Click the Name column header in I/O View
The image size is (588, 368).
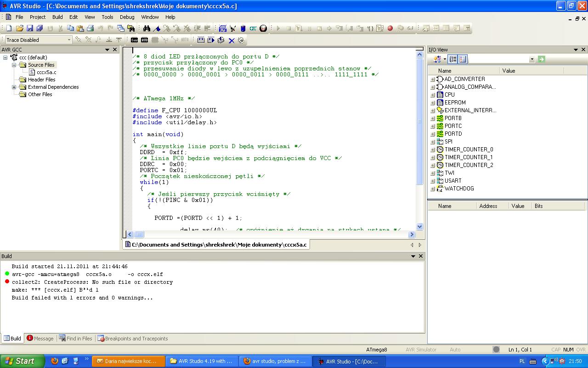464,71
